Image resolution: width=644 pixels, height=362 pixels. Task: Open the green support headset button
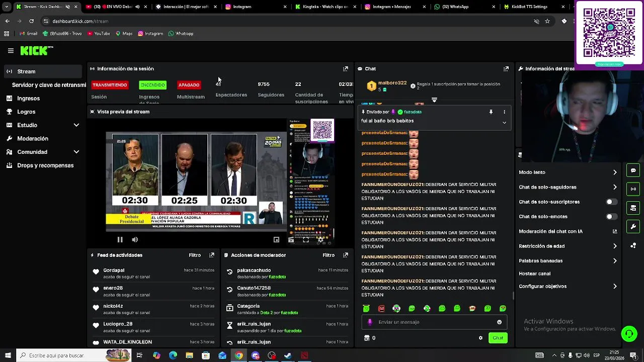pyautogui.click(x=629, y=334)
